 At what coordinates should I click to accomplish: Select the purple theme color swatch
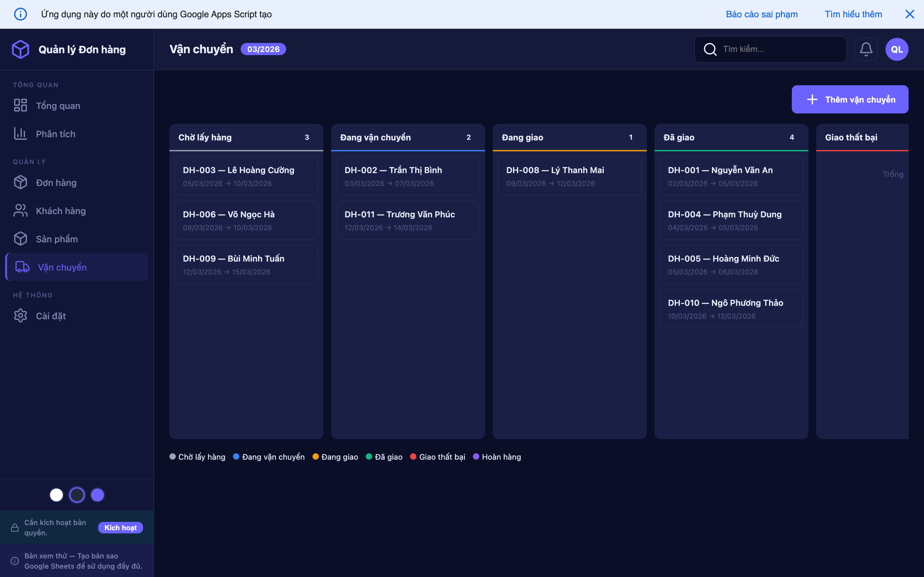[97, 495]
